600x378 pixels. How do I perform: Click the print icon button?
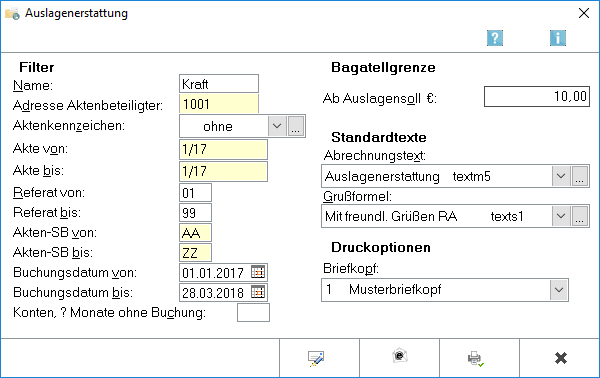[476, 359]
